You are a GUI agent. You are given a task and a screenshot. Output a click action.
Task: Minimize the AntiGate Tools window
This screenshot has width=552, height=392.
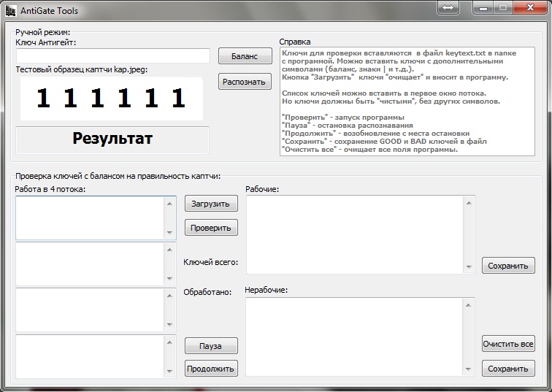pos(483,8)
